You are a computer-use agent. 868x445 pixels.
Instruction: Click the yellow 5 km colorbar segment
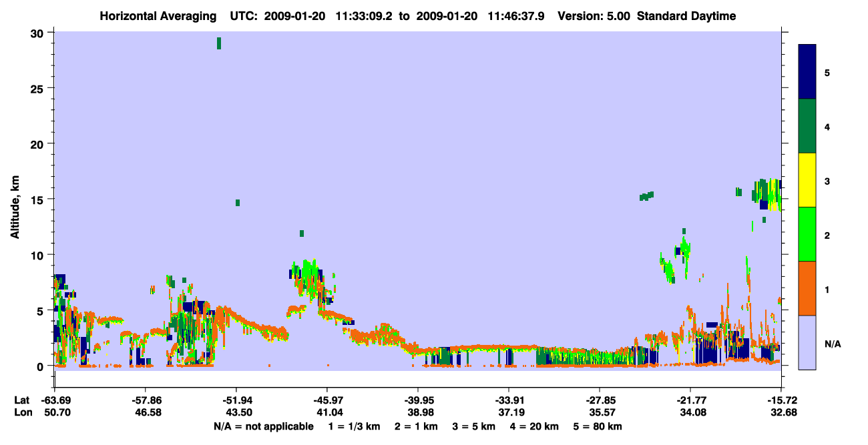click(x=807, y=180)
